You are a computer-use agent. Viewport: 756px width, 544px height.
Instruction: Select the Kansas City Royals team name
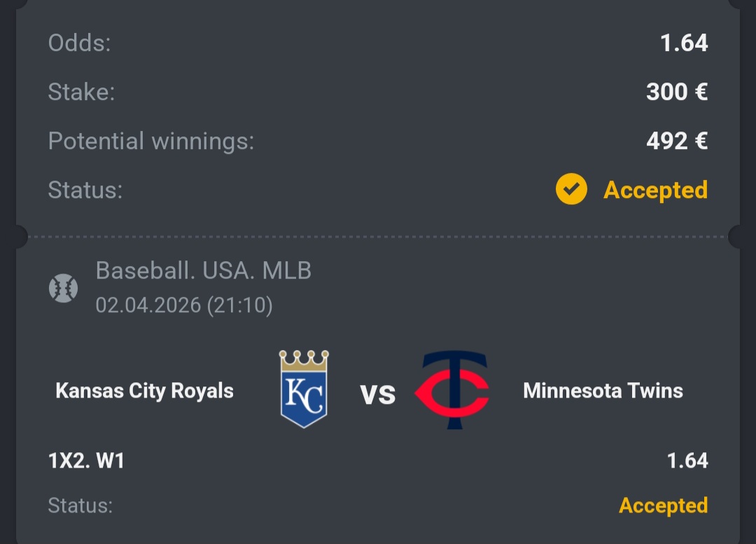pyautogui.click(x=145, y=391)
